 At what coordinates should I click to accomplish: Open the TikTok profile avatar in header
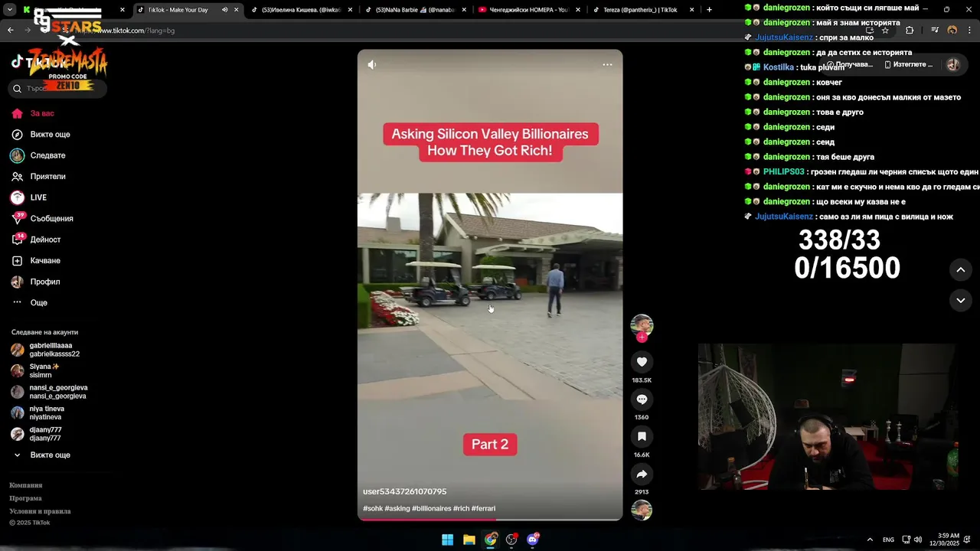pyautogui.click(x=953, y=65)
